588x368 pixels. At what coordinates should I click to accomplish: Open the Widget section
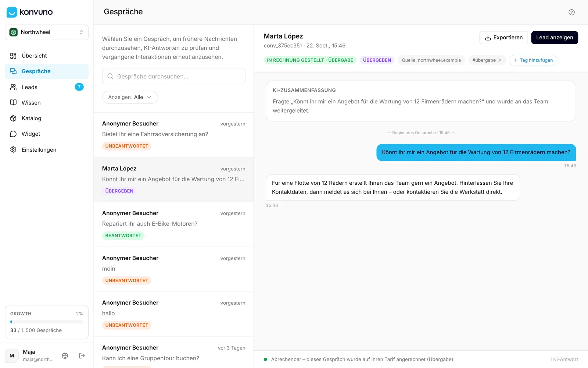(47, 134)
